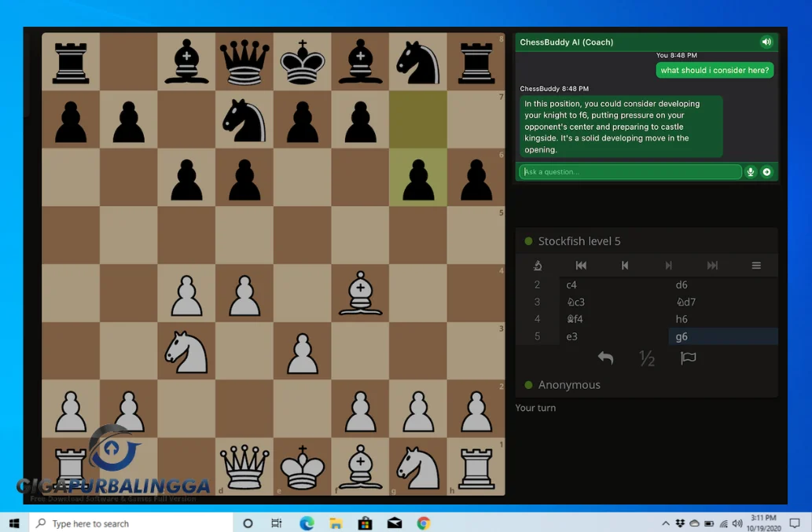
Task: Click the white queen on d1
Action: point(244,467)
